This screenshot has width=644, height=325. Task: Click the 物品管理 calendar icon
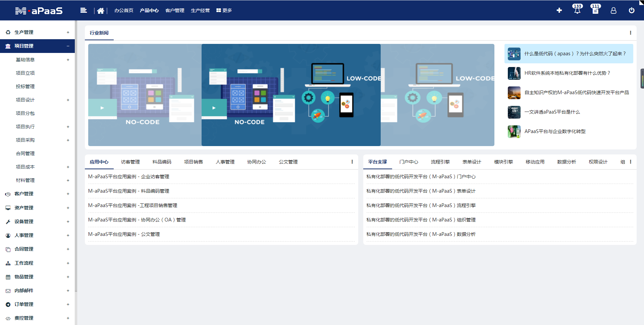8,277
